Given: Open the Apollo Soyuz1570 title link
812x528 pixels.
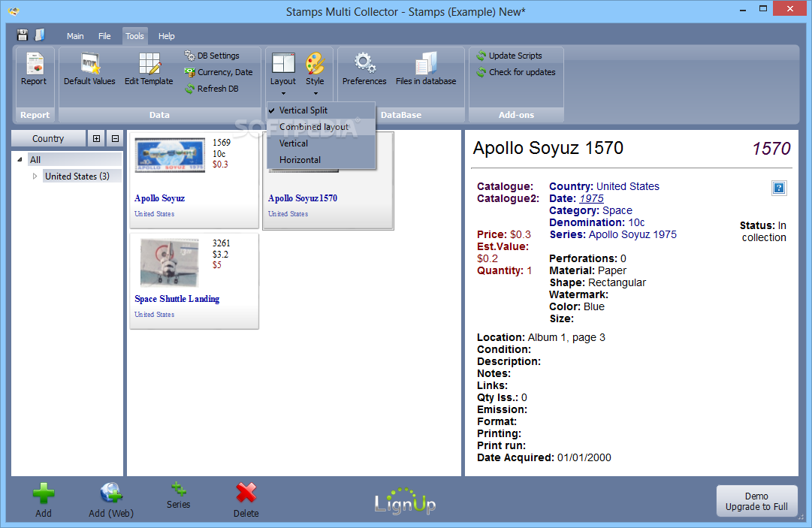Looking at the screenshot, I should click(303, 198).
